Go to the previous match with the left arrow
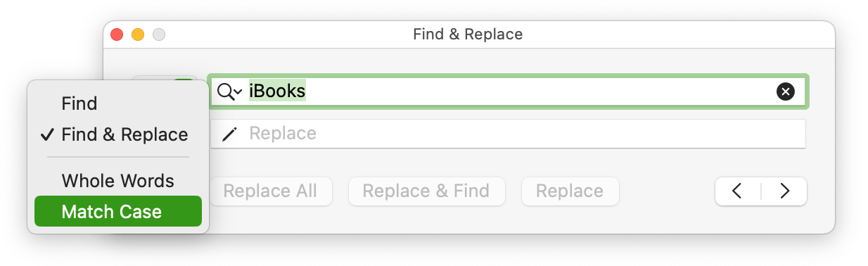Viewport: 868px width, 266px height. [737, 191]
